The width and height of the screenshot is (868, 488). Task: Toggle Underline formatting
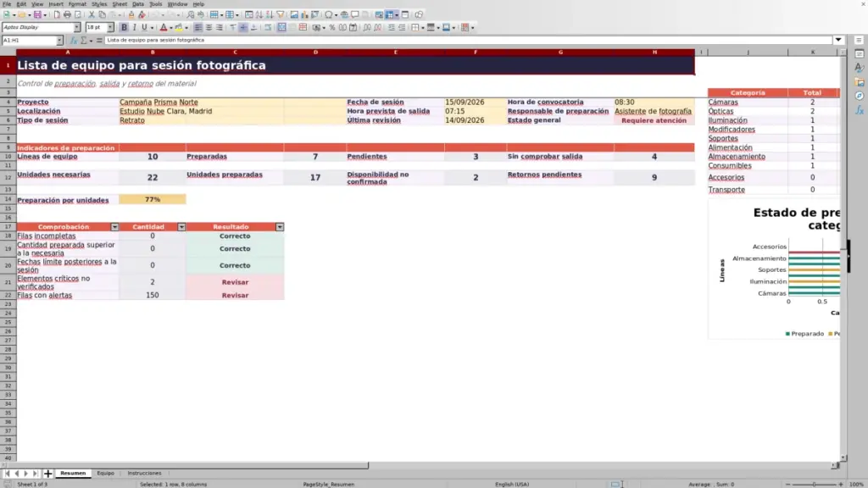144,28
